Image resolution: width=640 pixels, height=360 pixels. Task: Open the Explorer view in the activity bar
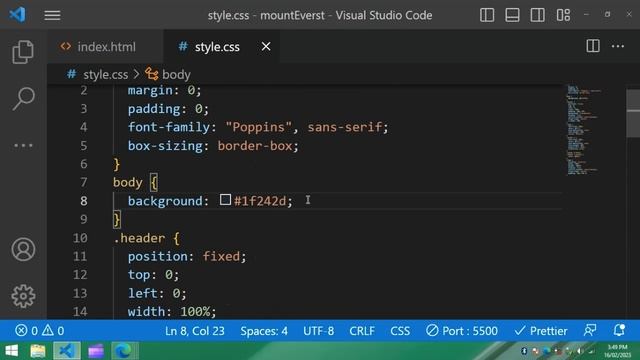(x=23, y=52)
